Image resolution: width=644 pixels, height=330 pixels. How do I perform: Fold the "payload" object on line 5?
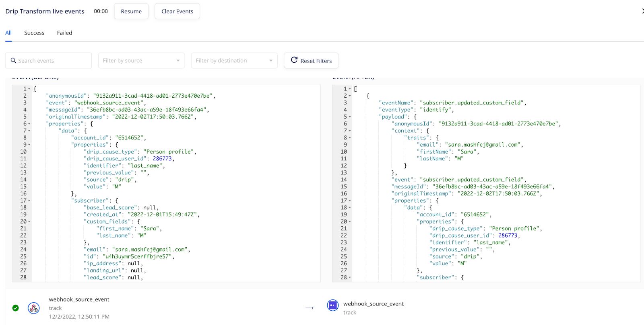pyautogui.click(x=350, y=117)
